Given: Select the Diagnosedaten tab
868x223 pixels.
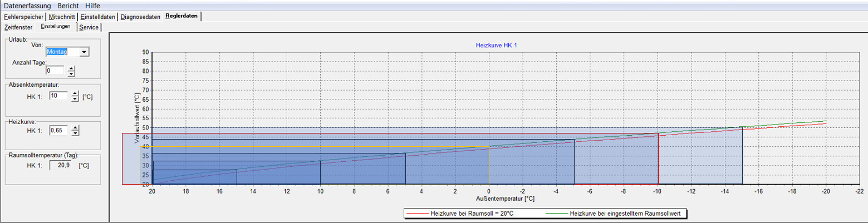Looking at the screenshot, I should (140, 17).
